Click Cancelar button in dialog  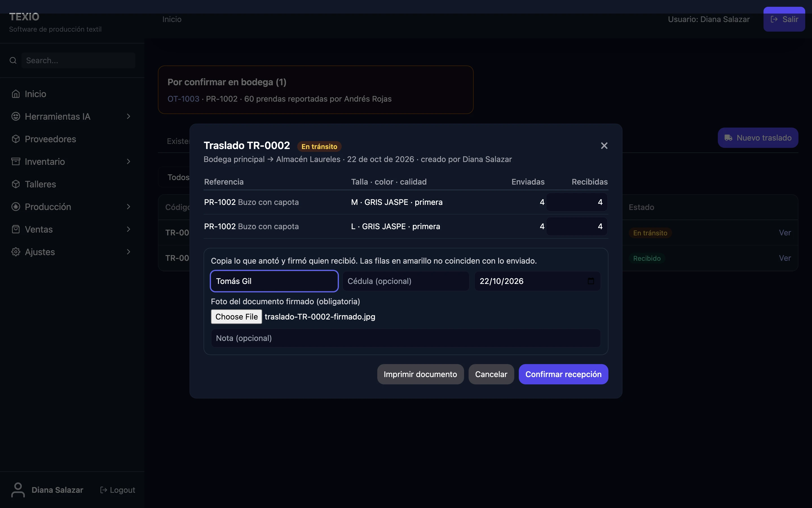(x=491, y=374)
